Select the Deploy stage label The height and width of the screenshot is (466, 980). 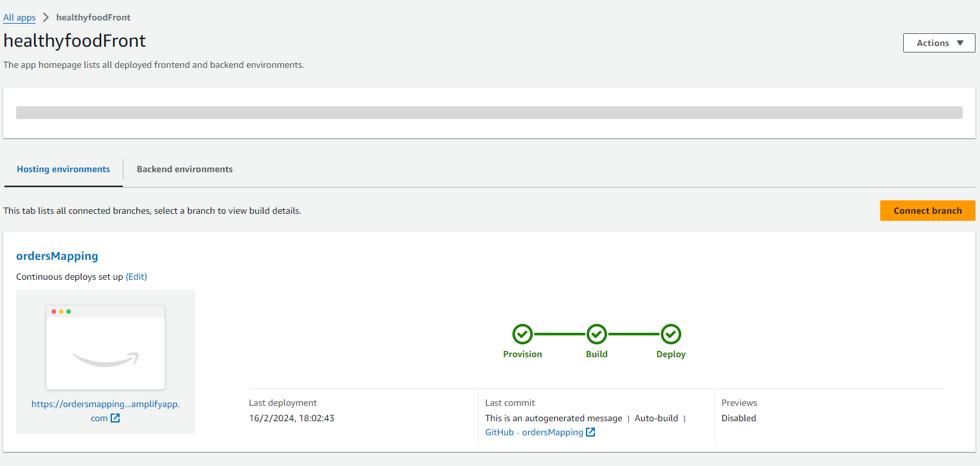pyautogui.click(x=671, y=354)
